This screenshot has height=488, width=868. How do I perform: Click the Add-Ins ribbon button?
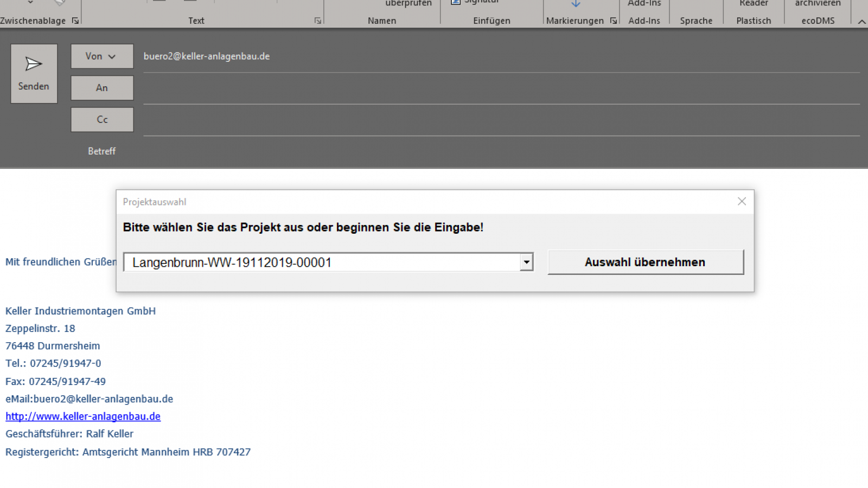tap(644, 4)
